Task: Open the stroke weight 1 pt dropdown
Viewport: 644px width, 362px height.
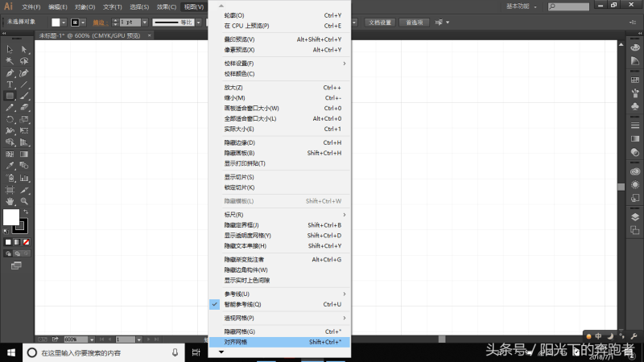Action: [145, 23]
